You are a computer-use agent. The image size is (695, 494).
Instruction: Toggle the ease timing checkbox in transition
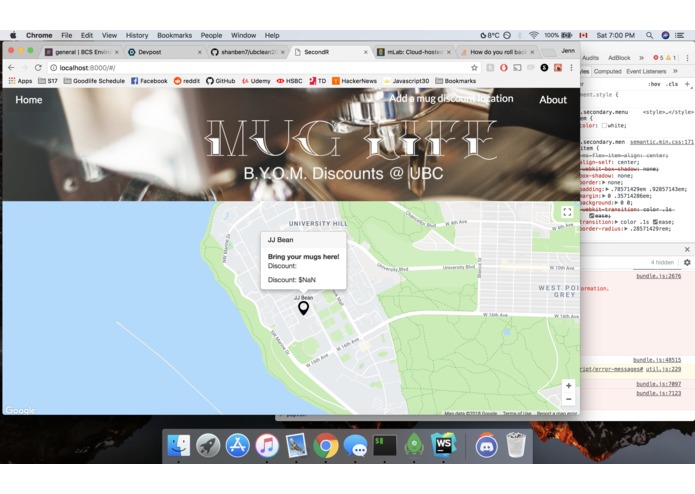point(655,222)
